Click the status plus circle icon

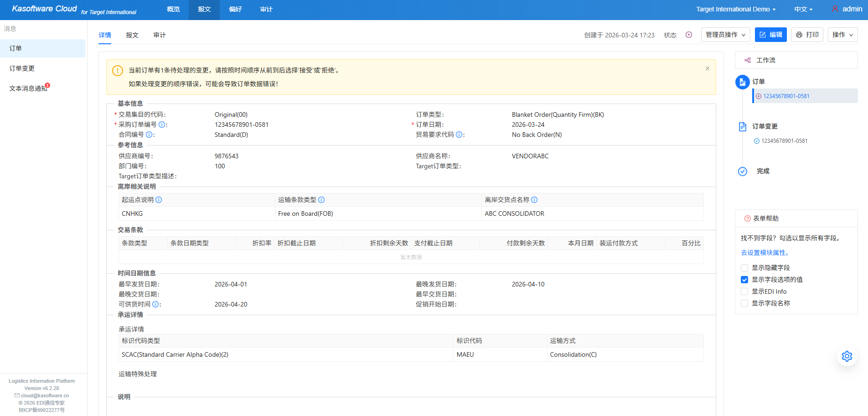coord(689,35)
